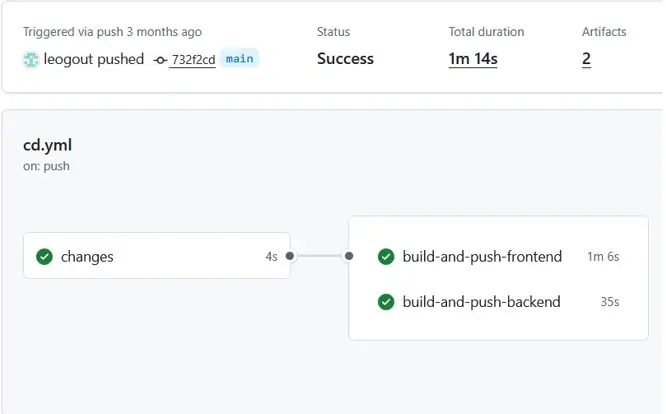The height and width of the screenshot is (414, 666).
Task: Click the 35s backend job duration
Action: (x=608, y=302)
